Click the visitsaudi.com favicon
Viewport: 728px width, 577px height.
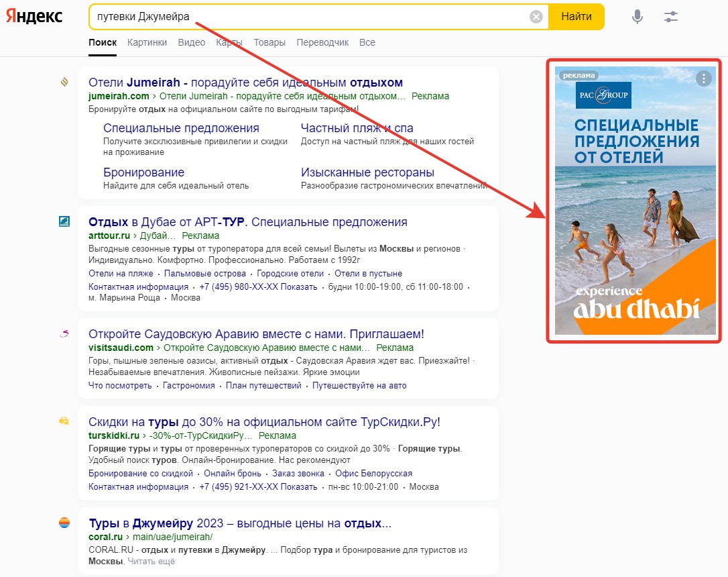(64, 333)
